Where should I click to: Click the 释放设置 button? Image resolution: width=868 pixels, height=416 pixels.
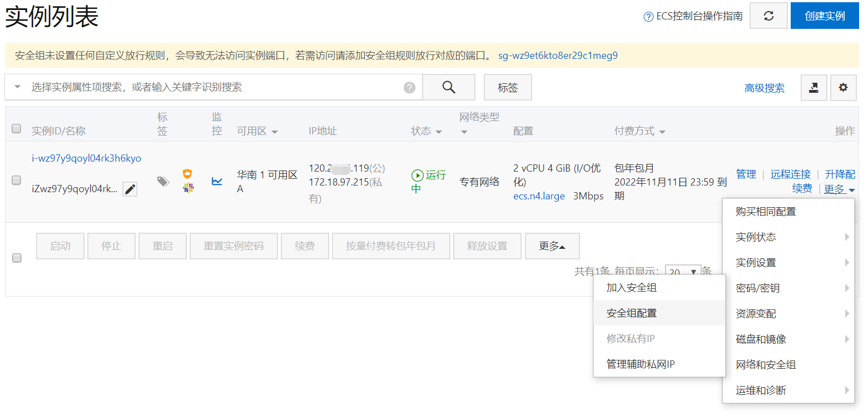(x=487, y=246)
